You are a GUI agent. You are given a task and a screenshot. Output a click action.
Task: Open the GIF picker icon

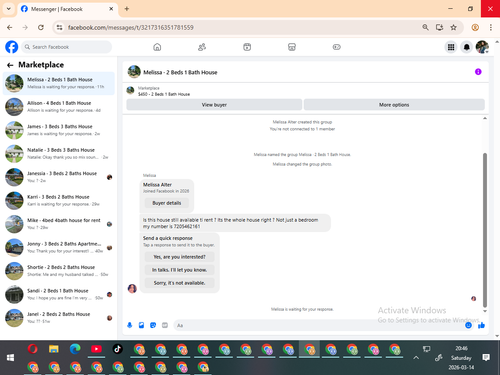(x=165, y=325)
